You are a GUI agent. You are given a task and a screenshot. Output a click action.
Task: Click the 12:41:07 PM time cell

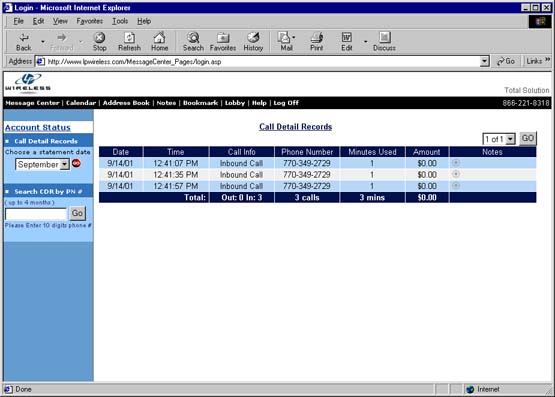pyautogui.click(x=176, y=163)
